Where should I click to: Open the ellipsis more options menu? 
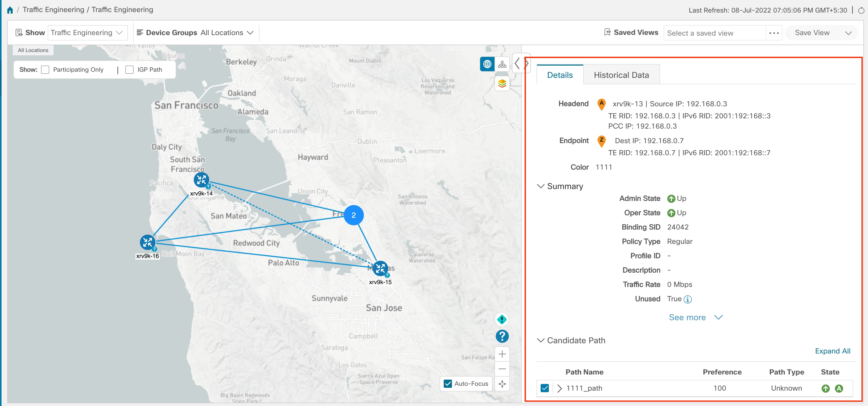(x=774, y=33)
